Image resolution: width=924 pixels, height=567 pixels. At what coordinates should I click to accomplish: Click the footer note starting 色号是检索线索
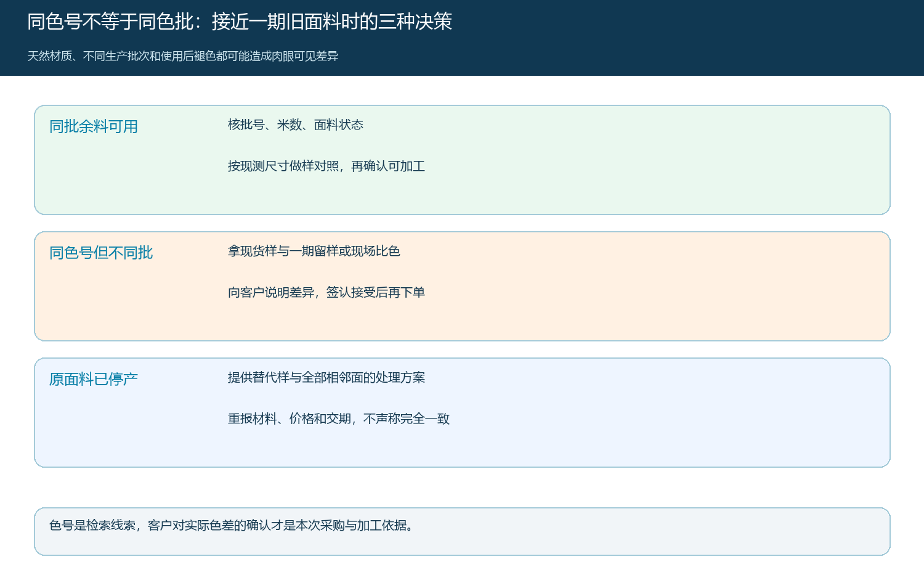click(x=232, y=525)
